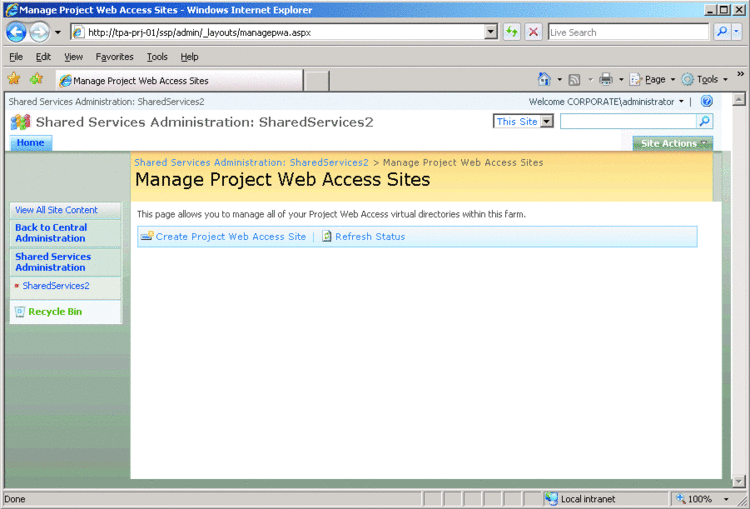The height and width of the screenshot is (509, 750).
Task: Open the View menu
Action: 74,57
